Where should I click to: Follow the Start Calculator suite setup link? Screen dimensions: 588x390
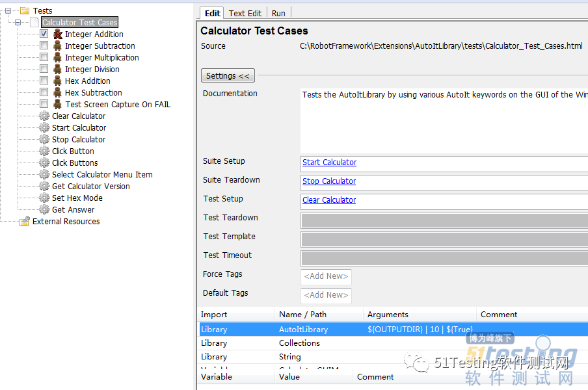tap(329, 162)
